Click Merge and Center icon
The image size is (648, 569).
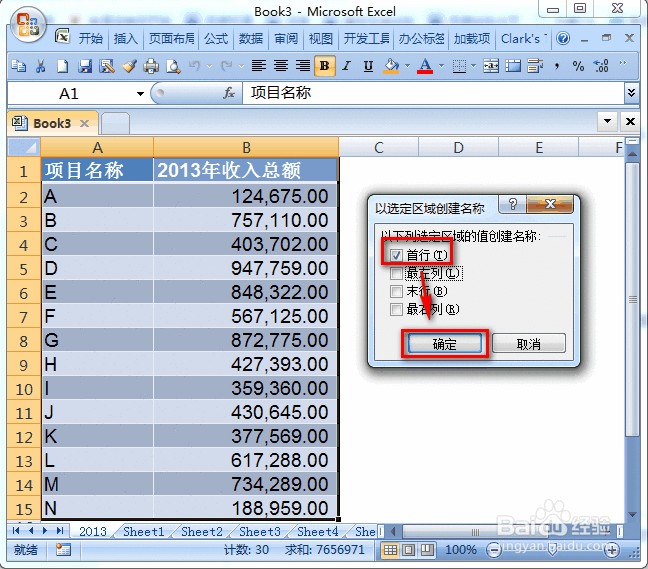(x=491, y=66)
